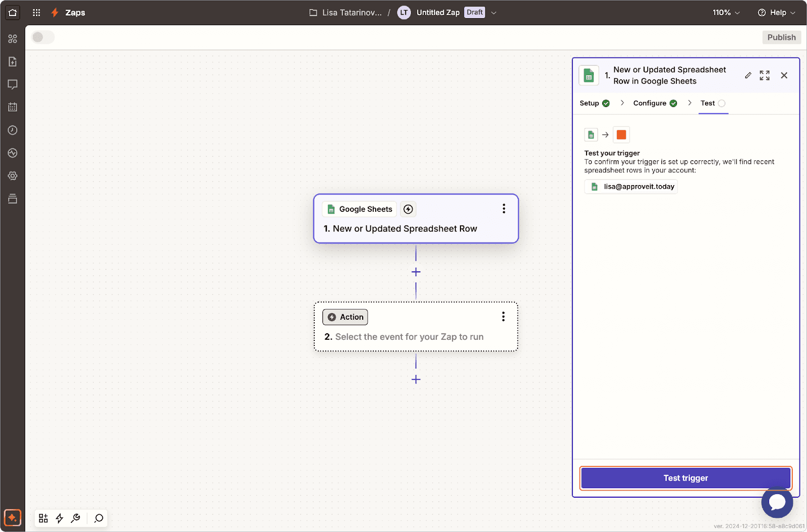Open the sidebar settings gear icon
The width and height of the screenshot is (807, 532).
coord(13,176)
